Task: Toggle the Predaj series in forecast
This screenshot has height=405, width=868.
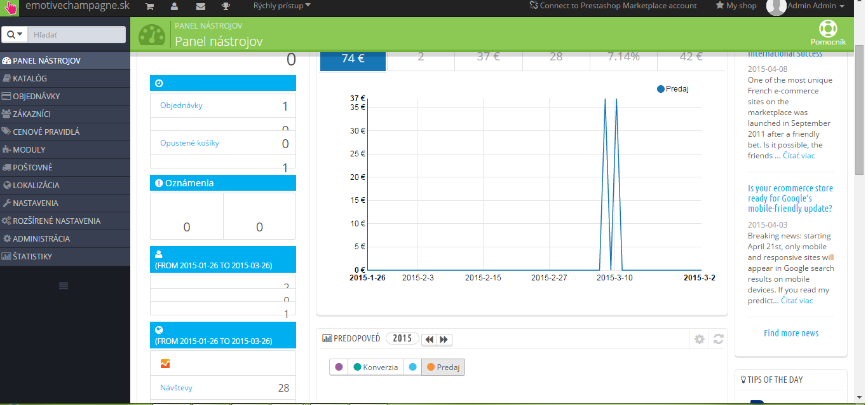Action: click(x=444, y=367)
